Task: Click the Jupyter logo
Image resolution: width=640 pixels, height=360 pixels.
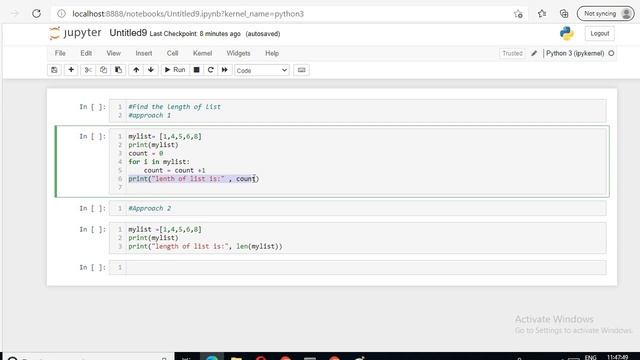Action: [x=75, y=33]
